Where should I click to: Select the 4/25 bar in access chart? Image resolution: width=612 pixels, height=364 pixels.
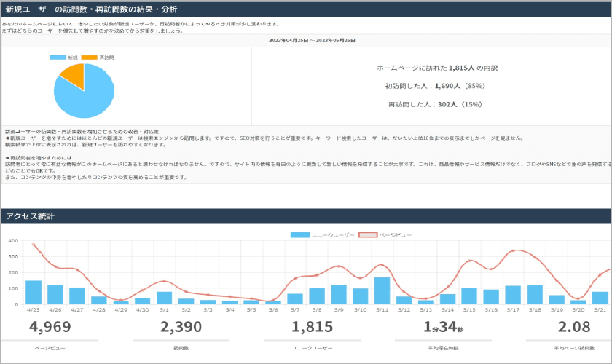click(x=34, y=292)
